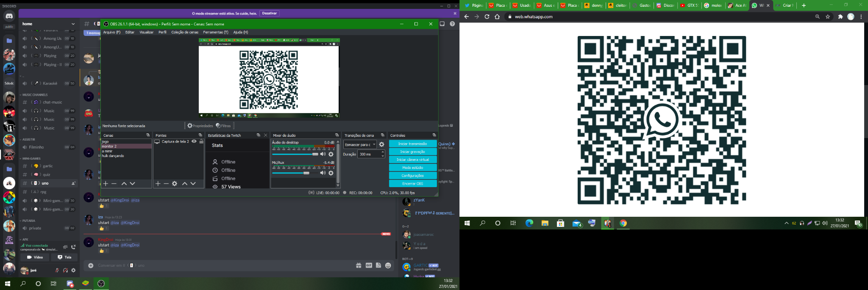Image resolution: width=868 pixels, height=290 pixels.
Task: Click Iniciar câmera virtual button
Action: tap(413, 160)
